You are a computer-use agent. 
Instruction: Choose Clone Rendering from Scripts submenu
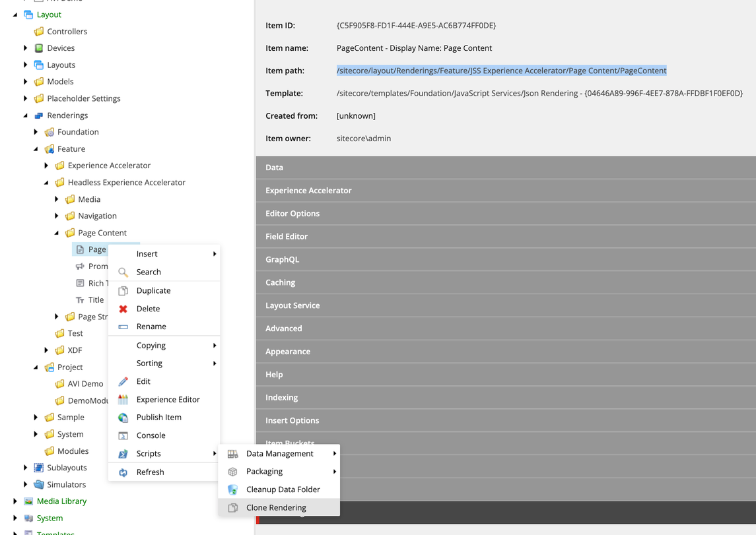coord(276,507)
